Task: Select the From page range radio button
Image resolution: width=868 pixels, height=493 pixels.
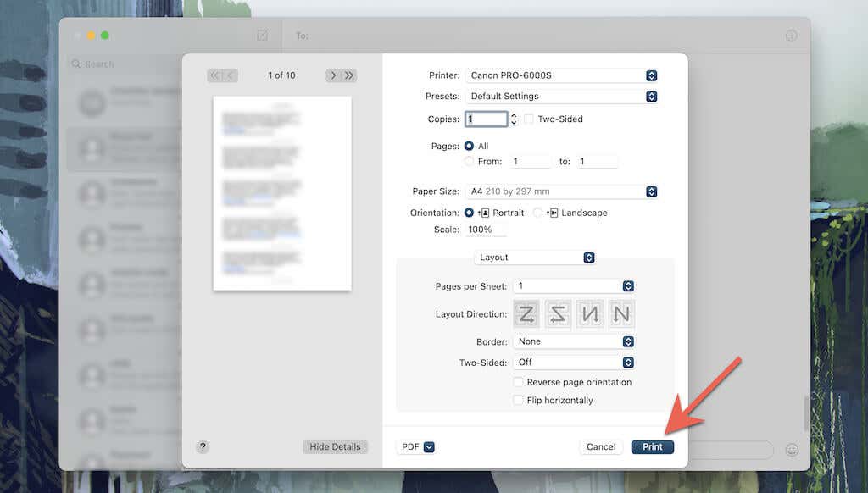Action: pyautogui.click(x=469, y=161)
